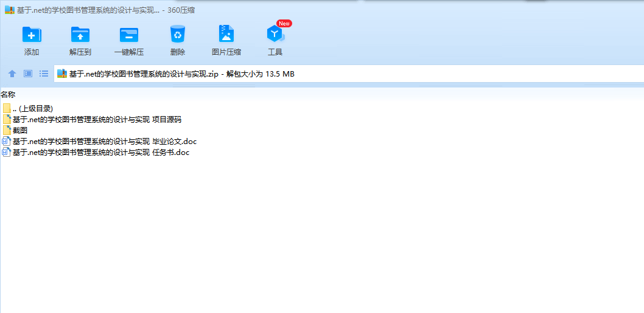Select the '.. (上级目录)' row text
This screenshot has height=313, width=644.
(33, 109)
